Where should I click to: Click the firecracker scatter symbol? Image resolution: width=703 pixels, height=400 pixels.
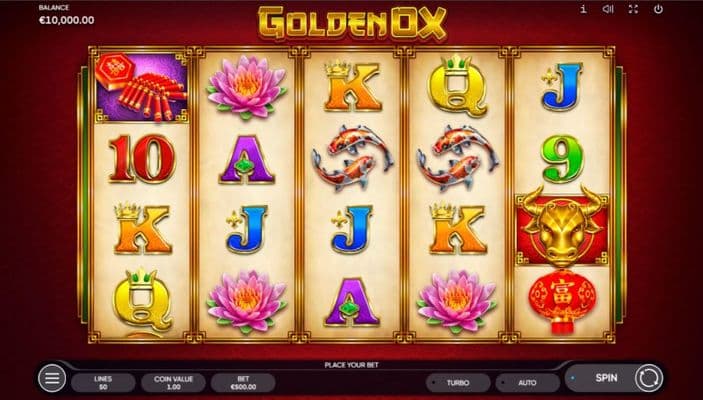click(141, 87)
